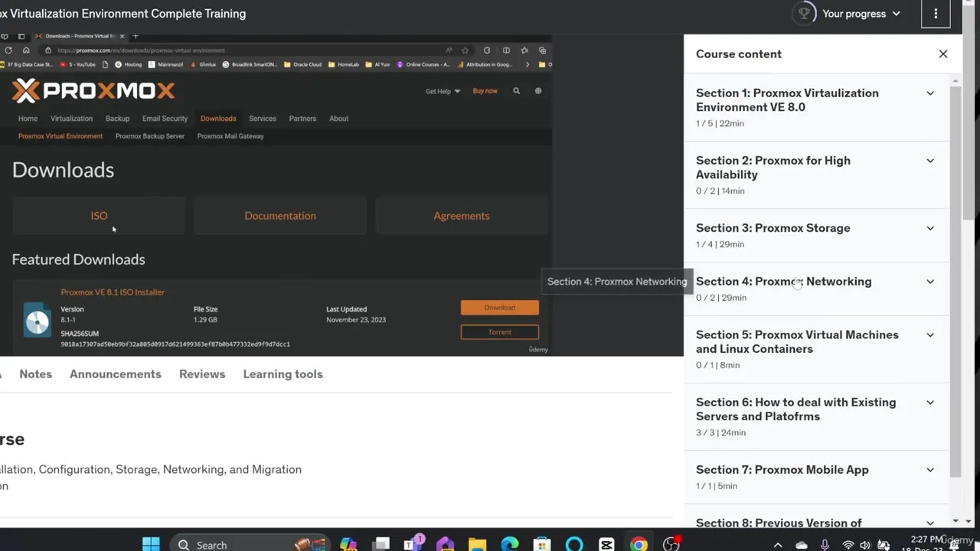
Task: Select Downloads in Proxmox navigation
Action: pyautogui.click(x=218, y=119)
